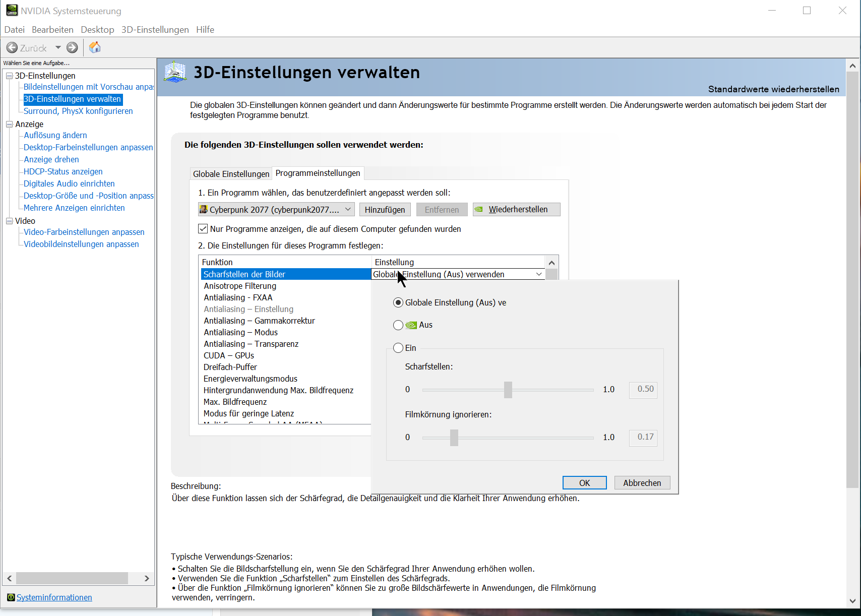
Task: Click the NVIDIA logo next to Aus option
Action: tap(411, 325)
